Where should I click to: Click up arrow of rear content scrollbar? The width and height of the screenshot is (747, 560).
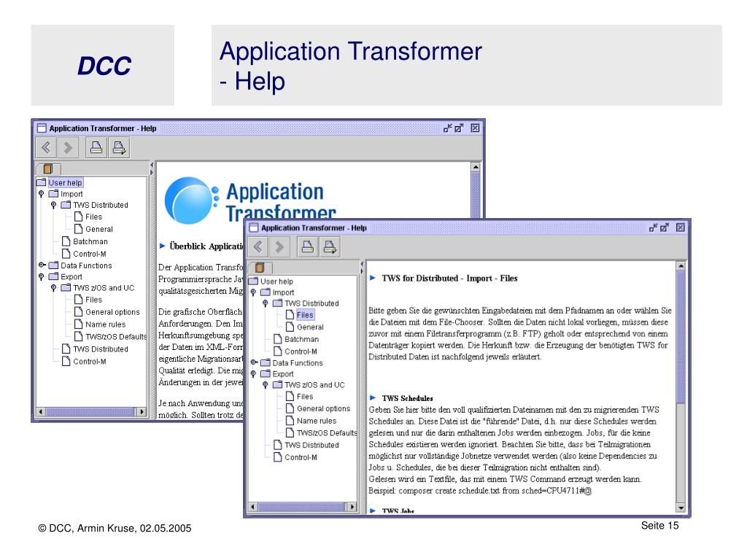point(476,167)
